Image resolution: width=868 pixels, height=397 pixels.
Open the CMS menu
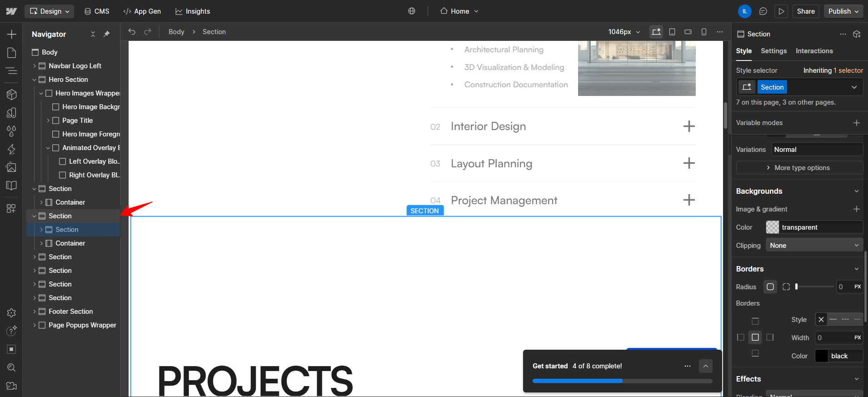click(97, 11)
